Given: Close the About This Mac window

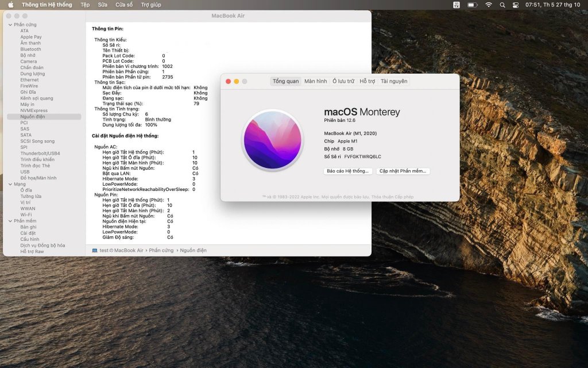Looking at the screenshot, I should click(228, 82).
